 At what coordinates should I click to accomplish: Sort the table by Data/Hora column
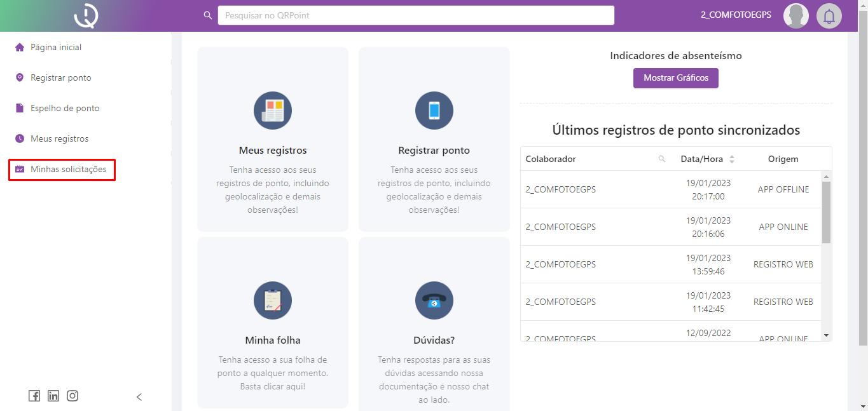click(x=731, y=159)
